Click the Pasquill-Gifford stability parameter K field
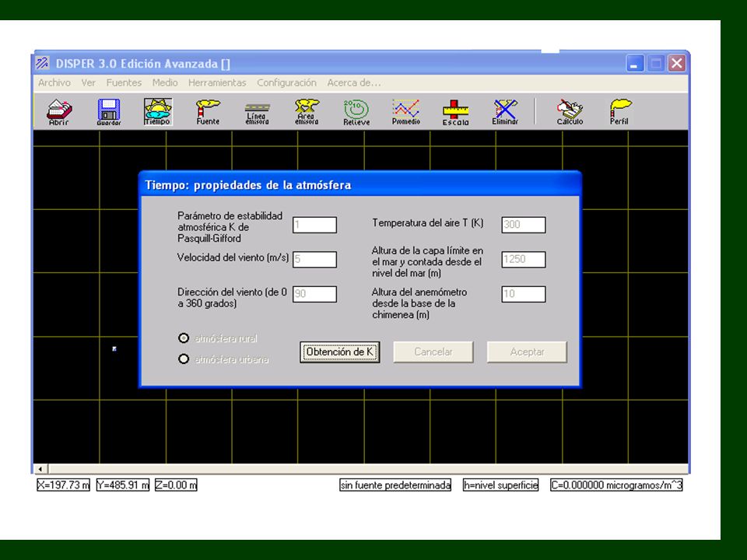 (314, 225)
